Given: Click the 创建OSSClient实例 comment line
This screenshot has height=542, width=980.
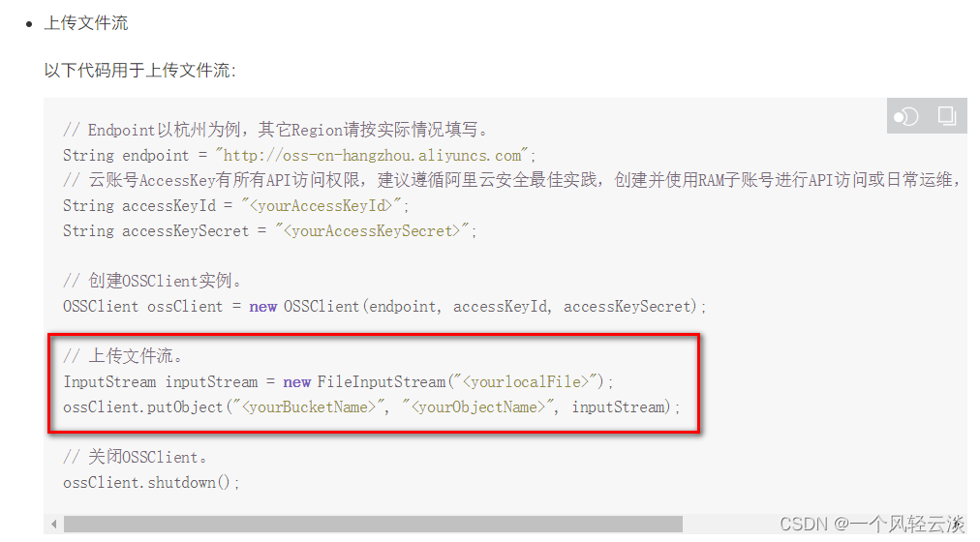Looking at the screenshot, I should tap(152, 281).
